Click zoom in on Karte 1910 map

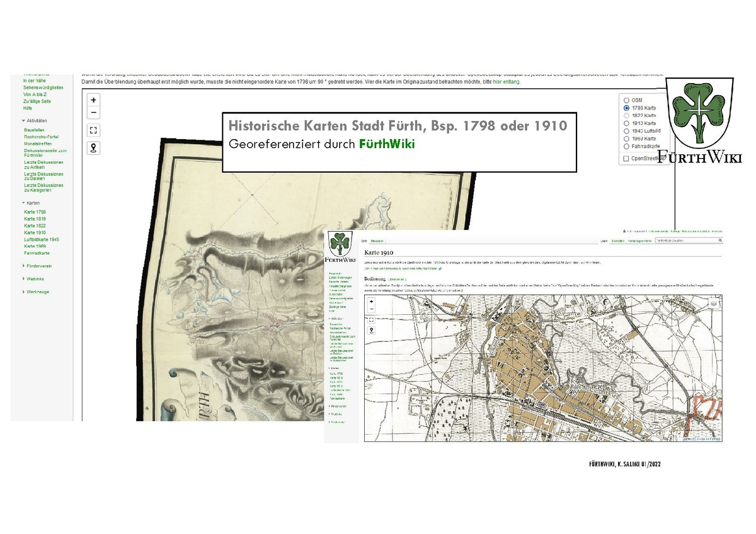[x=372, y=302]
